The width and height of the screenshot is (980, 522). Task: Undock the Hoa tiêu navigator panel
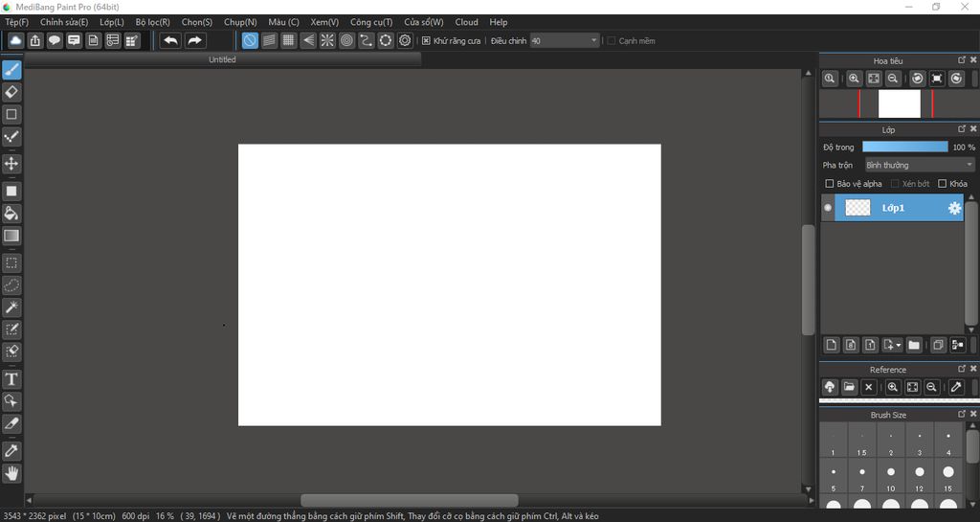point(962,60)
